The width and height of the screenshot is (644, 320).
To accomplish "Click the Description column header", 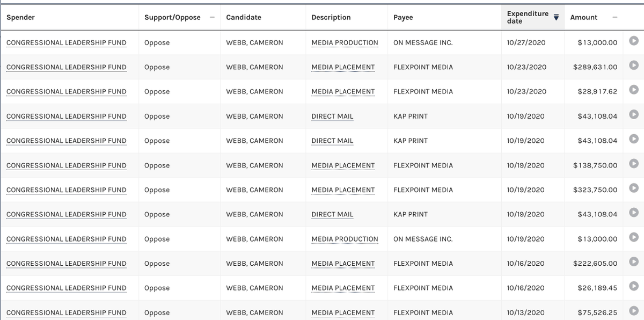I will click(331, 17).
